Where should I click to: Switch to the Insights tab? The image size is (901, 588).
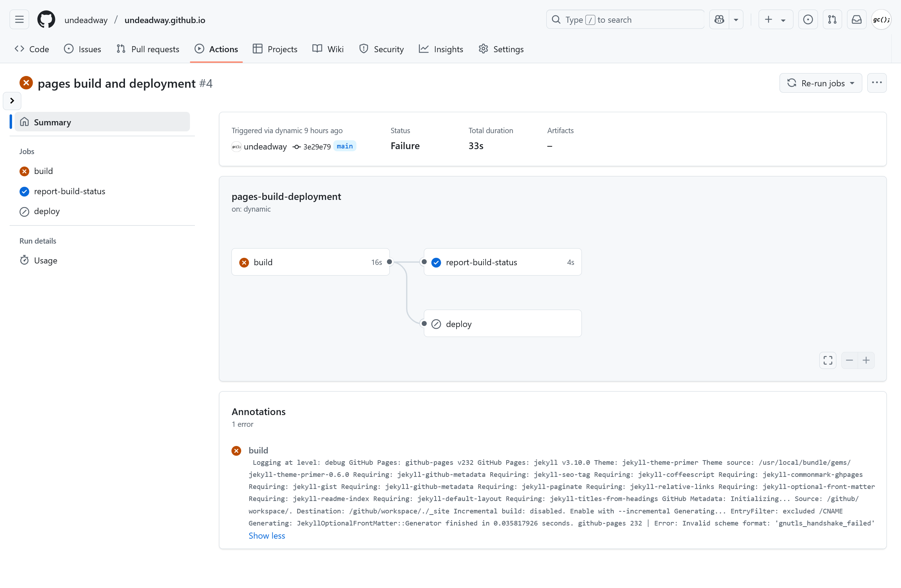[x=441, y=49]
